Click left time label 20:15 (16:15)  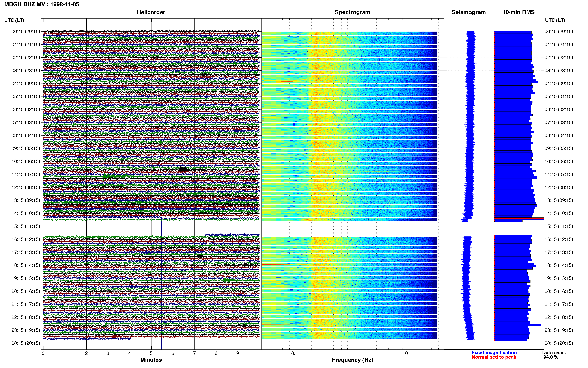pos(26,291)
